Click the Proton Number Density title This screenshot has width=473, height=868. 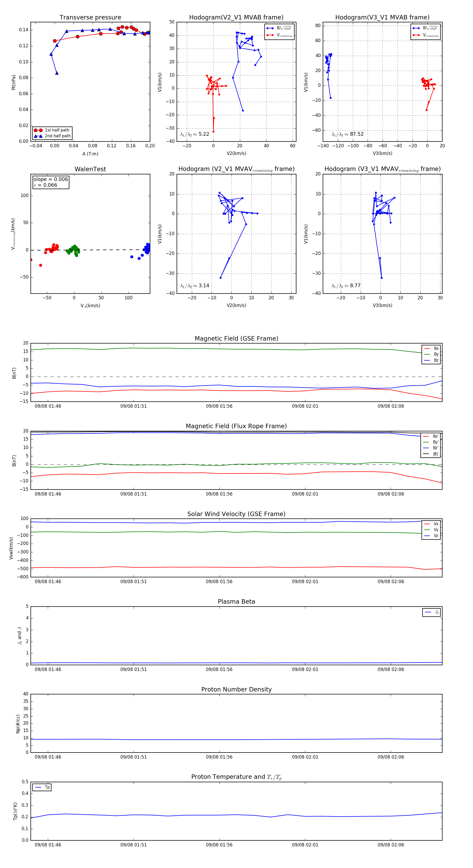[236, 689]
